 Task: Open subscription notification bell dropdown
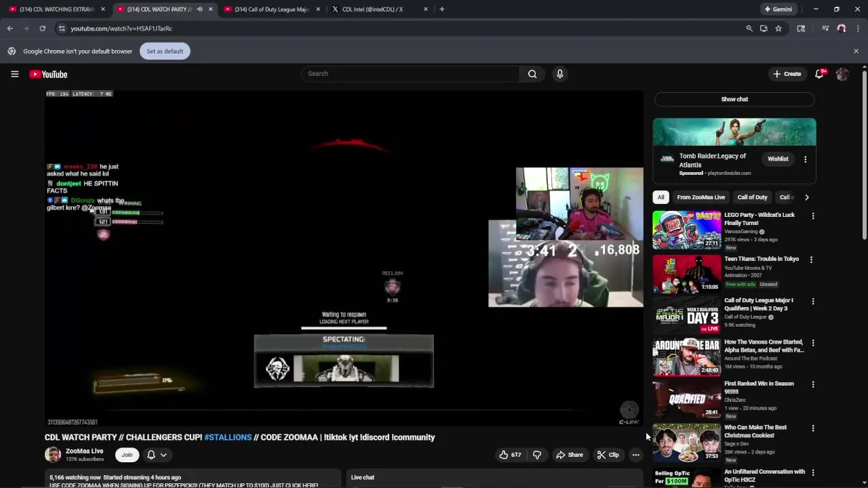(x=157, y=455)
